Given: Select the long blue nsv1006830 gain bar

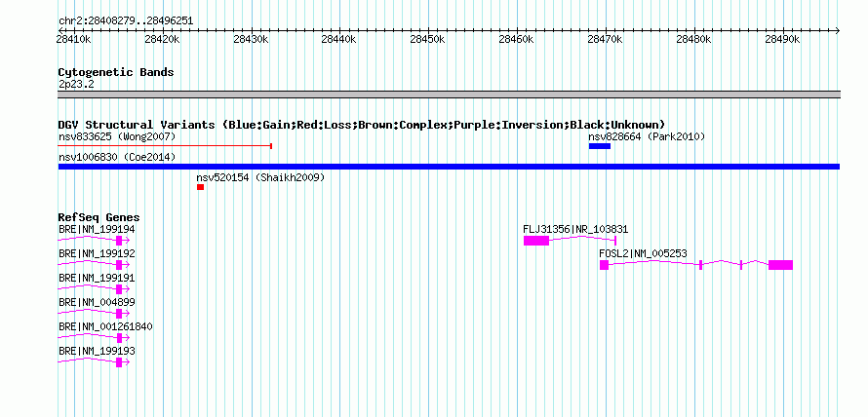Looking at the screenshot, I should tap(449, 167).
